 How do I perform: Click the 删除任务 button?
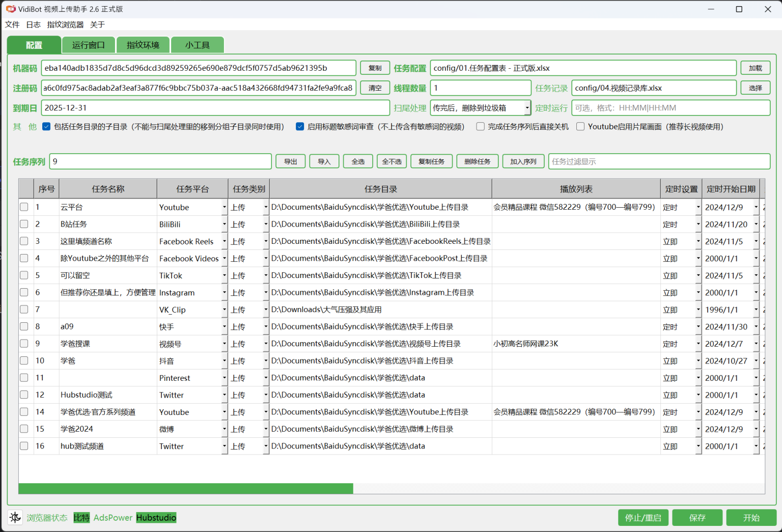(x=478, y=161)
